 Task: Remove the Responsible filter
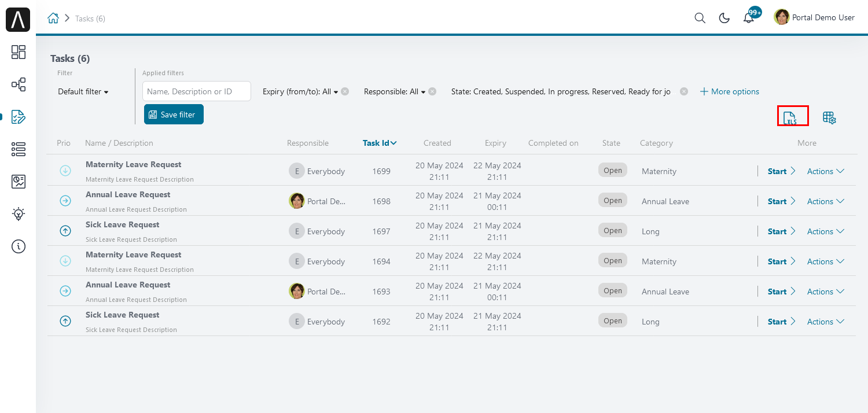click(432, 91)
